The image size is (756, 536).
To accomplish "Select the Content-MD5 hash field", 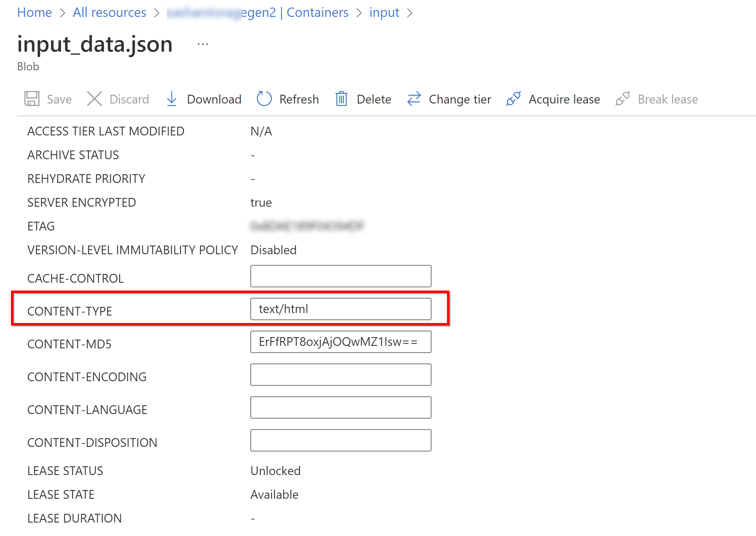I will [x=341, y=342].
